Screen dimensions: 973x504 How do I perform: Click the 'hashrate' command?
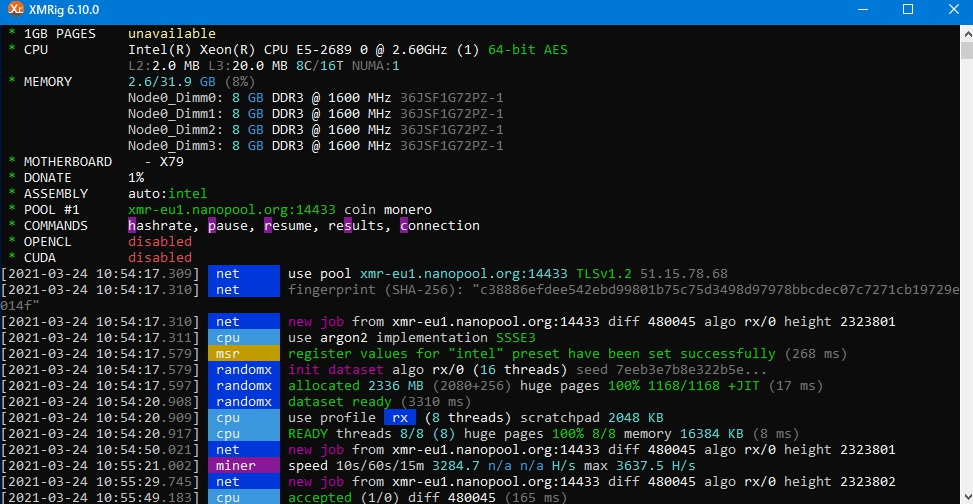point(159,225)
